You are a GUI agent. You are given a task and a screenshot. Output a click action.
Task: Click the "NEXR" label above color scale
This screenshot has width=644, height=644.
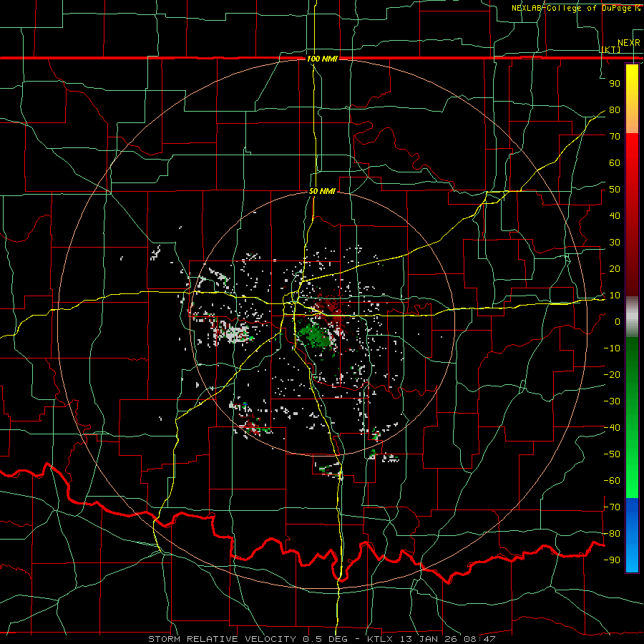point(629,43)
